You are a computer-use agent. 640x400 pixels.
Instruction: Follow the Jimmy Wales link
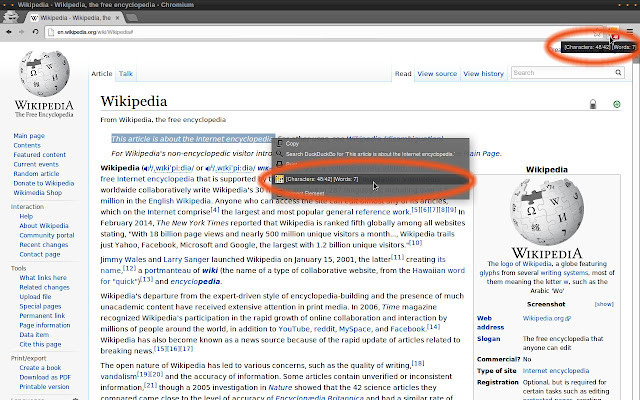click(x=123, y=260)
